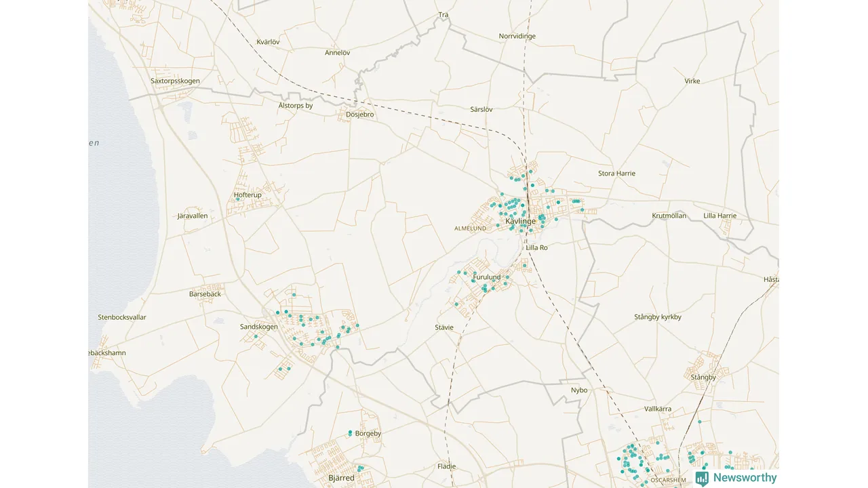Select the Dösjebro map label
868x488 pixels.
[360, 115]
